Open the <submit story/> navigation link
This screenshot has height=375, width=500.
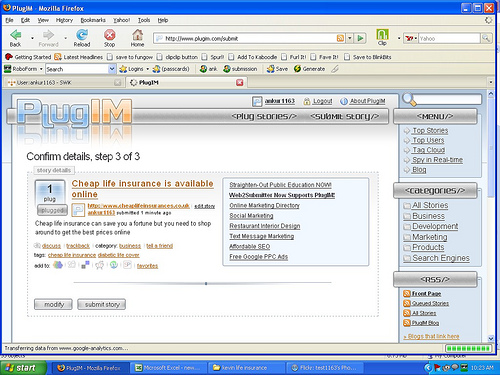coord(344,116)
